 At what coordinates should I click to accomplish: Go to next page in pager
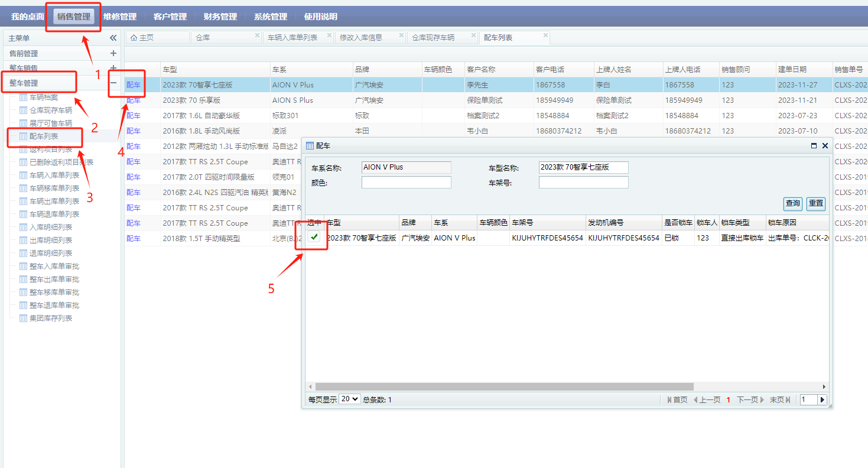pyautogui.click(x=750, y=399)
